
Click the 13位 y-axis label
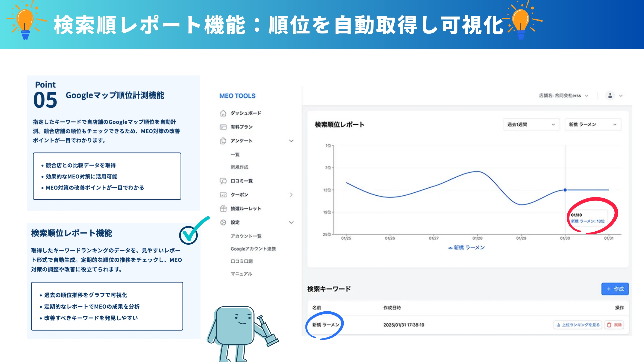point(327,190)
